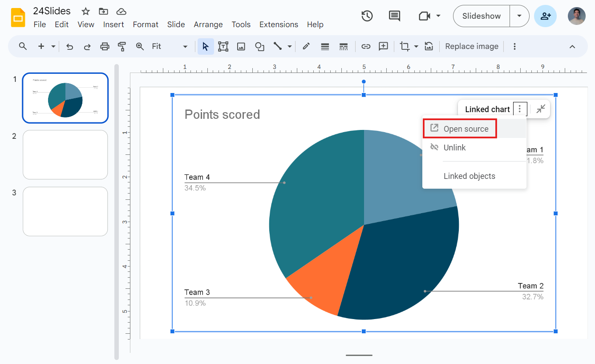Image resolution: width=595 pixels, height=364 pixels.
Task: Insert a link
Action: (x=366, y=46)
